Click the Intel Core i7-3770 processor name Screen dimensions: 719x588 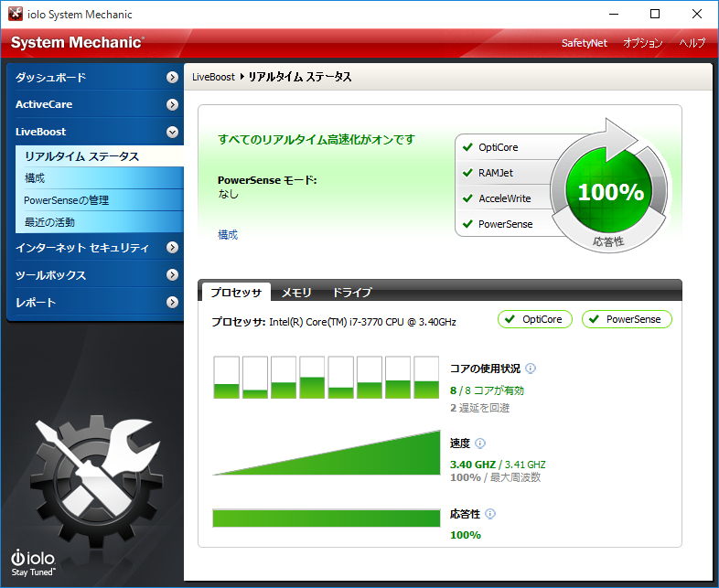(x=363, y=322)
